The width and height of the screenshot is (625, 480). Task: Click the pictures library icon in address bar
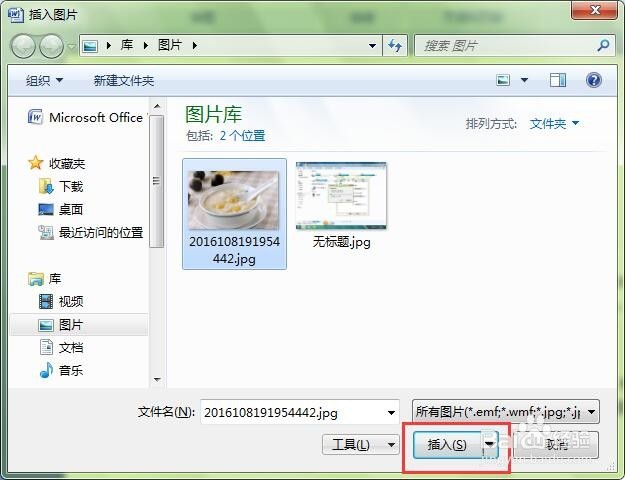pos(90,46)
